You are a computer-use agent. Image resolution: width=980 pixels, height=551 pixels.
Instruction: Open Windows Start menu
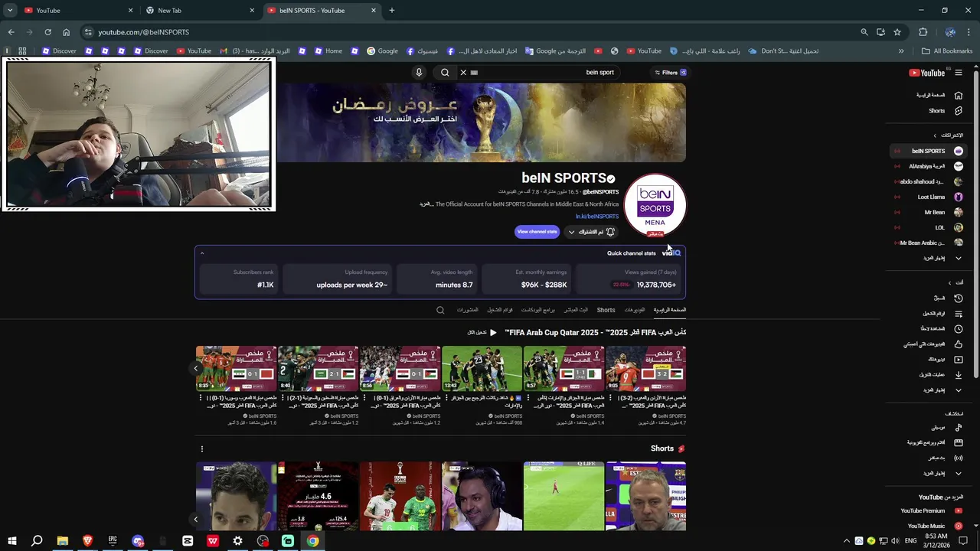(11, 541)
